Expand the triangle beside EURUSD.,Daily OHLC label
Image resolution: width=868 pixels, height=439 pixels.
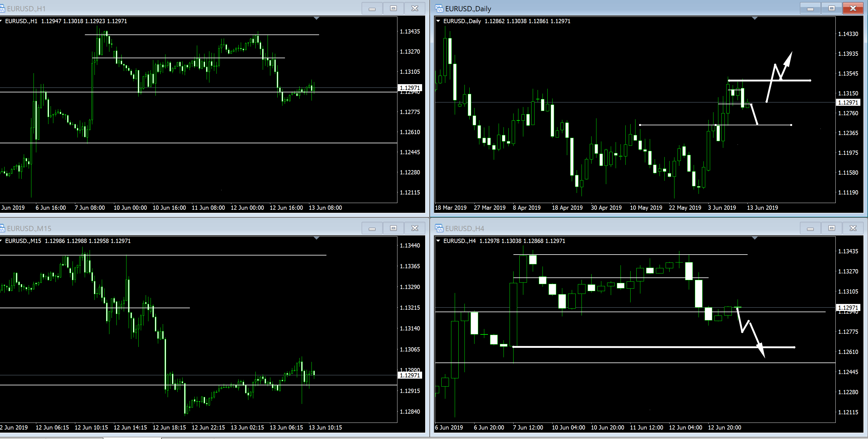(x=438, y=21)
